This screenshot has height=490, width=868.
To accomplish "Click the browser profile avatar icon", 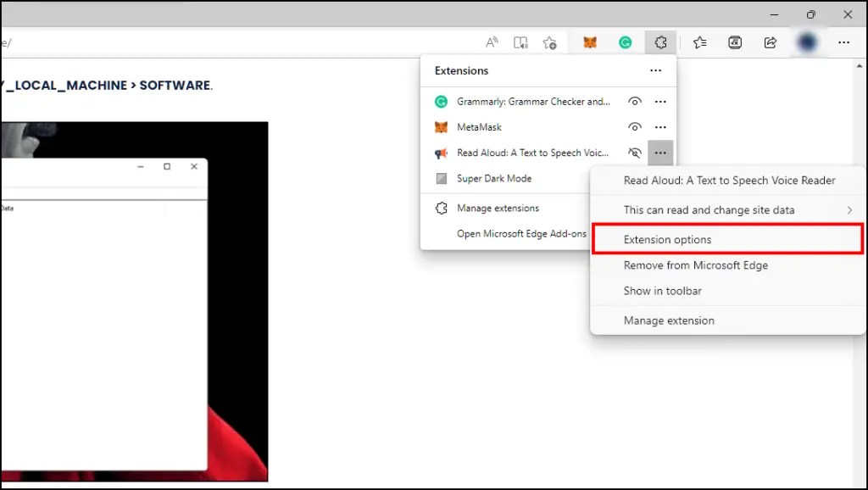I will point(806,42).
